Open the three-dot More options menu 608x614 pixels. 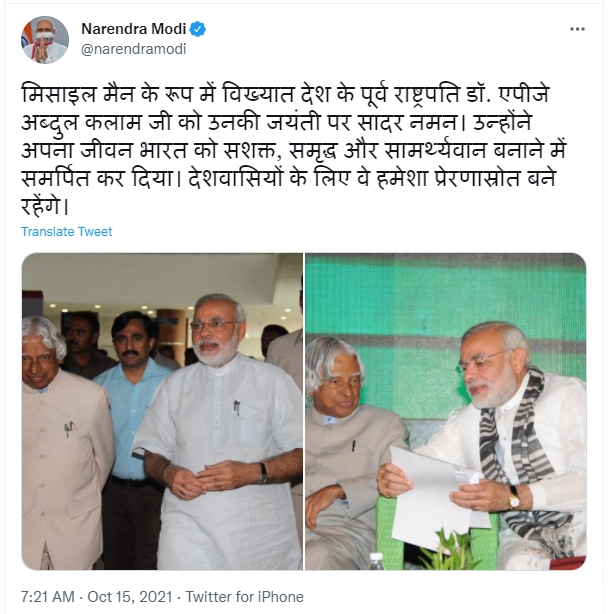pos(577,29)
